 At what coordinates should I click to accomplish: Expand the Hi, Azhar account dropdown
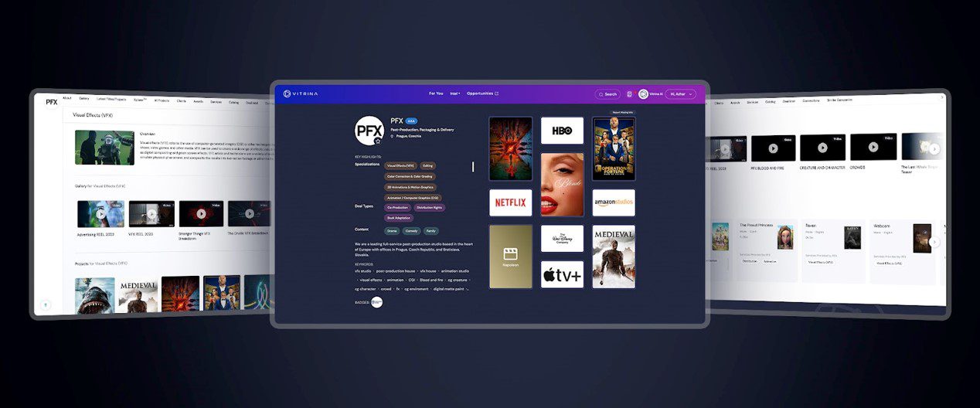(x=680, y=94)
